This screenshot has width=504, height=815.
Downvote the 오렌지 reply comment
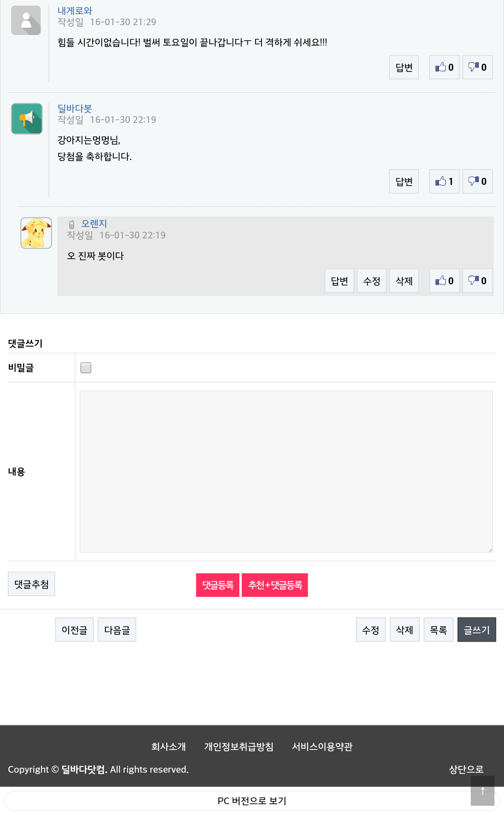477,281
